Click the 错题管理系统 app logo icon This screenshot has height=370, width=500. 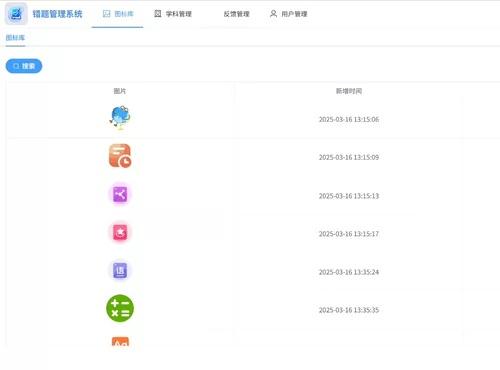tap(16, 14)
